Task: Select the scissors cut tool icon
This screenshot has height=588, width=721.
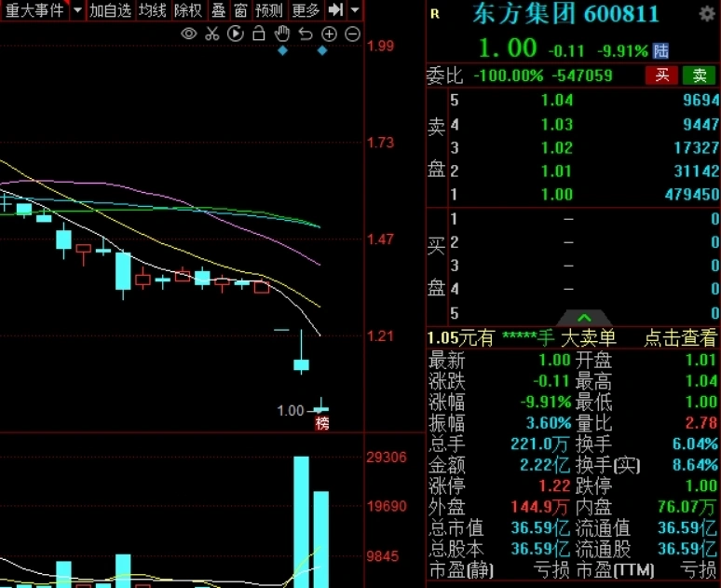Action: click(212, 34)
